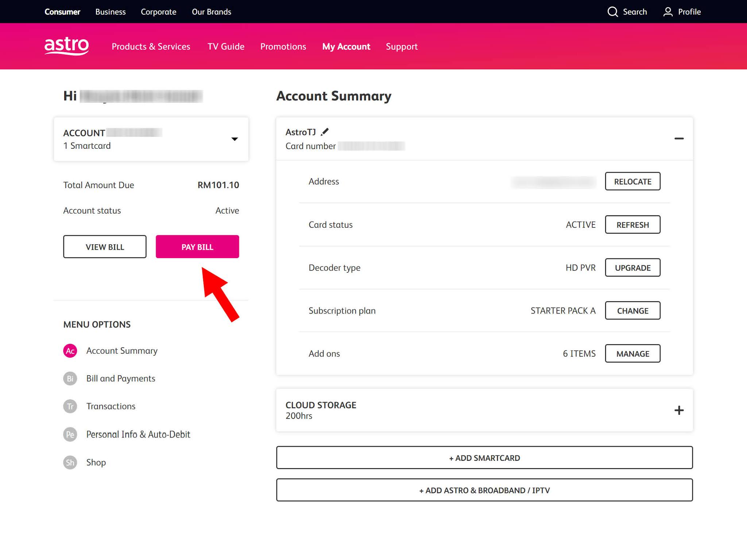Click Upgrade next to Decoder type
Viewport: 747px width, 560px height.
click(x=632, y=268)
